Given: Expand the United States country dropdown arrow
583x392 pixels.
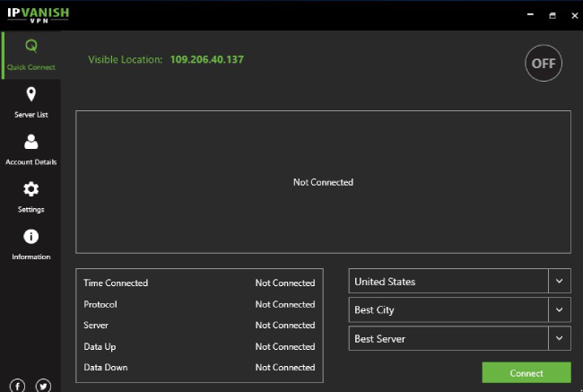Looking at the screenshot, I should click(x=559, y=281).
